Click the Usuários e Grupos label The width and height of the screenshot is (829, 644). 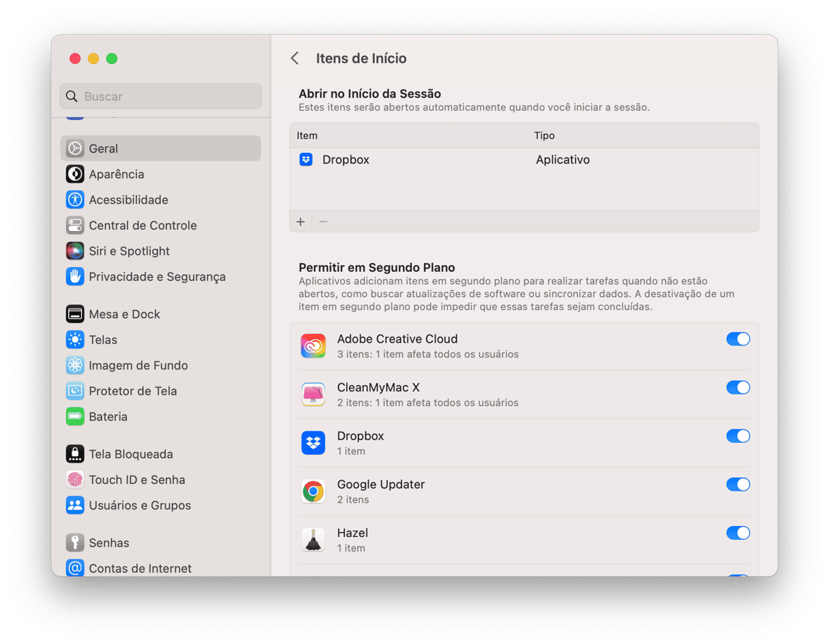[x=140, y=505]
